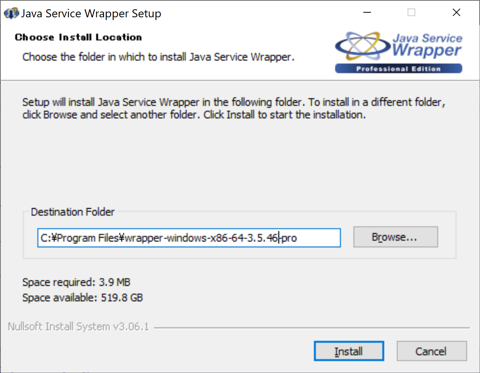
Task: Close the Setup window with the X
Action: pyautogui.click(x=456, y=13)
